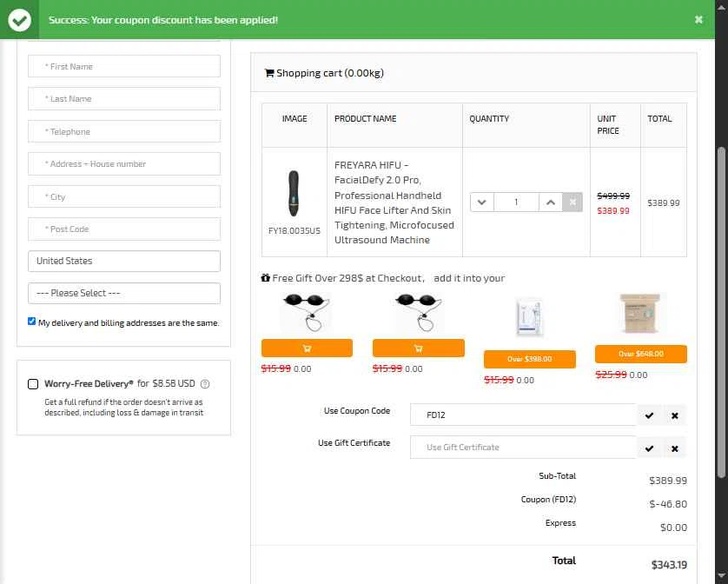Focus the Post Code field
The image size is (728, 584).
click(x=124, y=229)
